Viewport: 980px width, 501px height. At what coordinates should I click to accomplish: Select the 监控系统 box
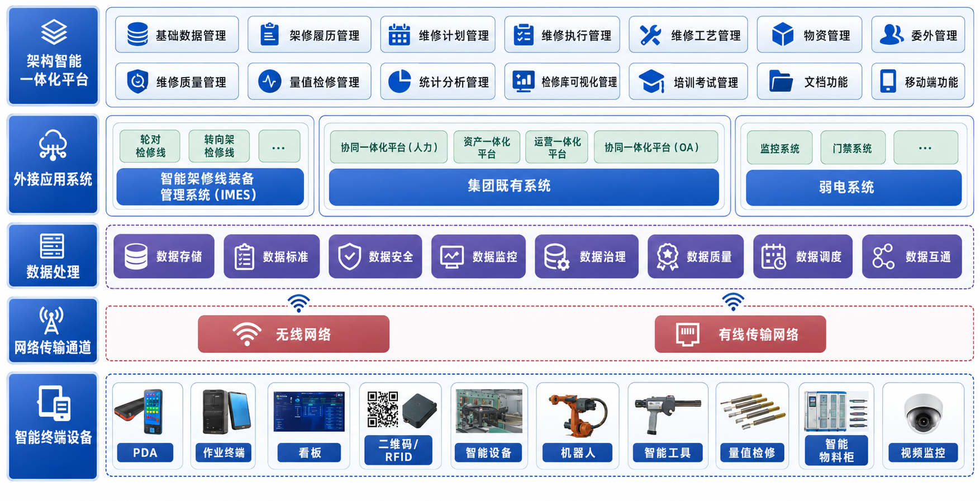779,148
